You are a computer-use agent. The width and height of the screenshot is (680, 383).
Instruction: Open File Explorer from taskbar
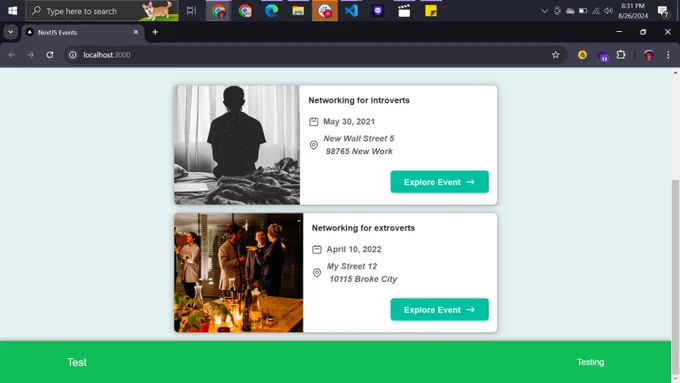click(x=298, y=11)
